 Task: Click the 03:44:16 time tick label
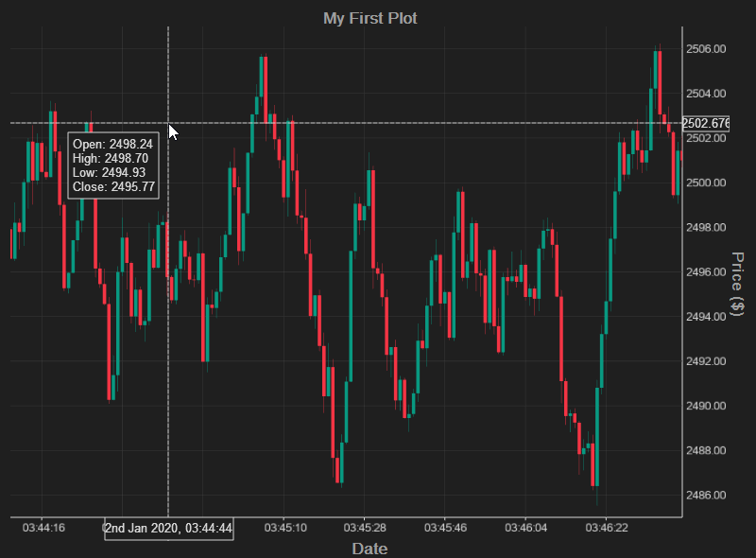pyautogui.click(x=44, y=528)
